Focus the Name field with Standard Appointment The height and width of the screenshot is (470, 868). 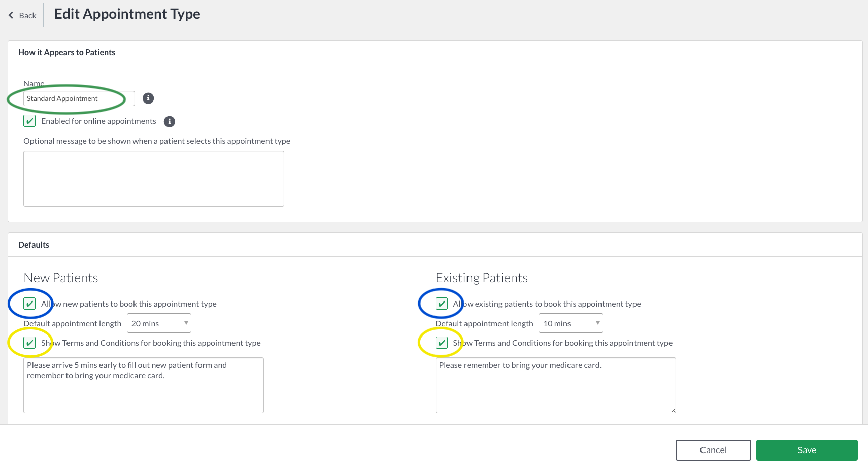pyautogui.click(x=79, y=98)
